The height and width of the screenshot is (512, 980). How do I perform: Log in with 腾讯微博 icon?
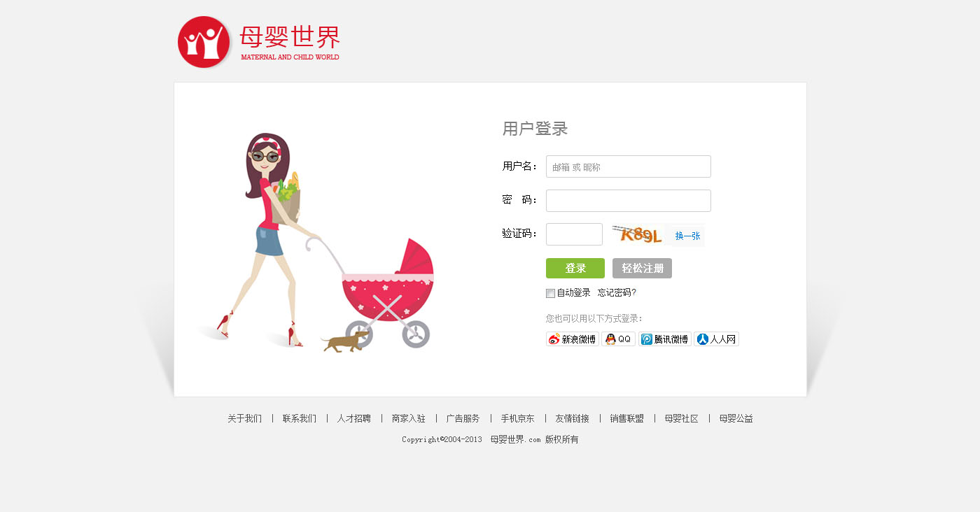tap(647, 339)
